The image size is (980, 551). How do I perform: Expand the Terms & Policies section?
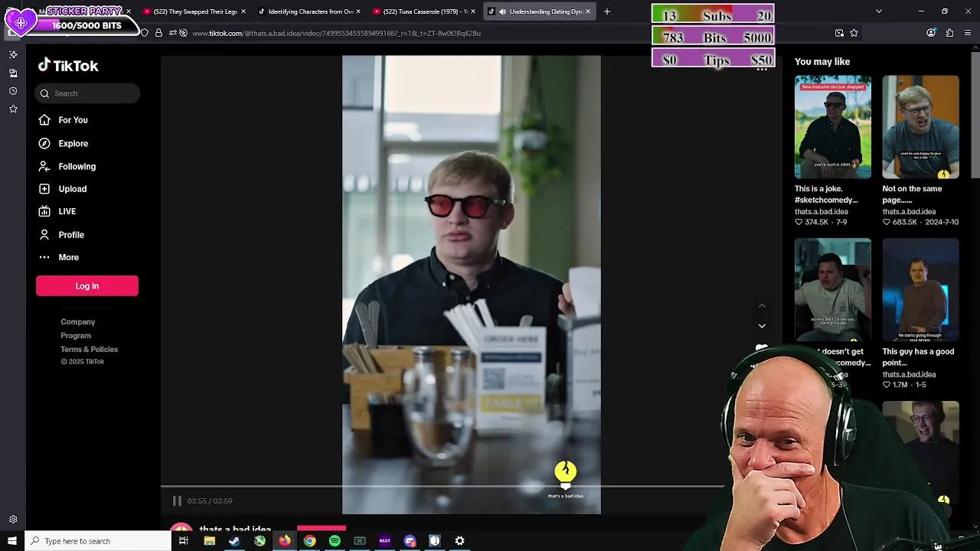[90, 350]
